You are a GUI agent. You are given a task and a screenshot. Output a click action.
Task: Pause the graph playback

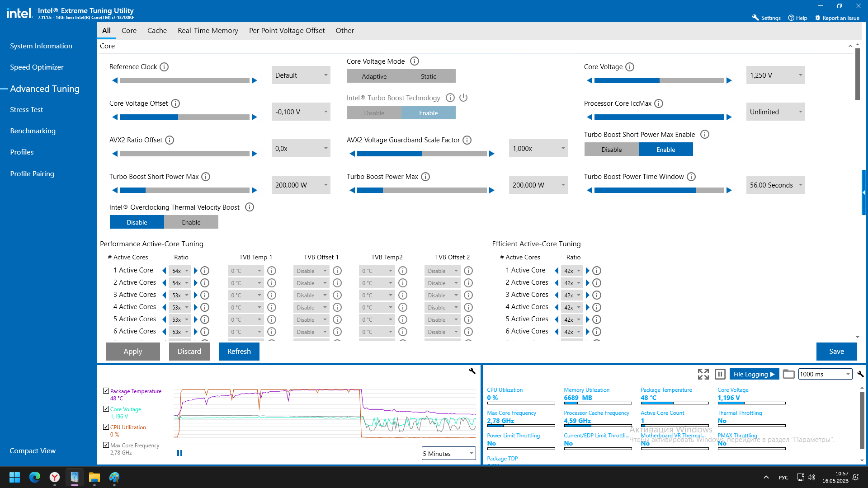[x=179, y=453]
